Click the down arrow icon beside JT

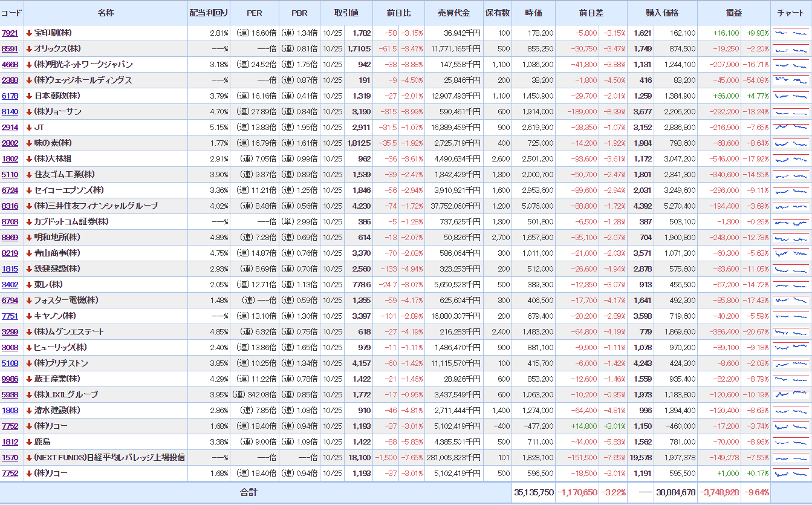pyautogui.click(x=28, y=128)
